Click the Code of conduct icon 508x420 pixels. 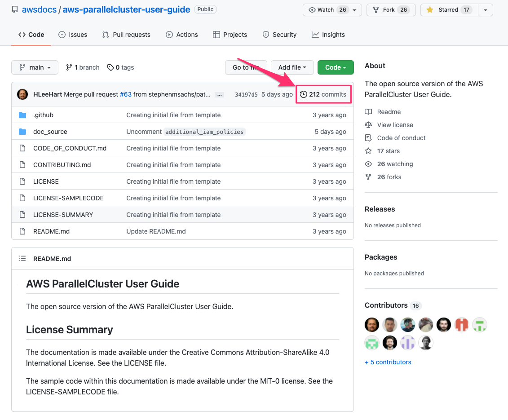tap(368, 138)
